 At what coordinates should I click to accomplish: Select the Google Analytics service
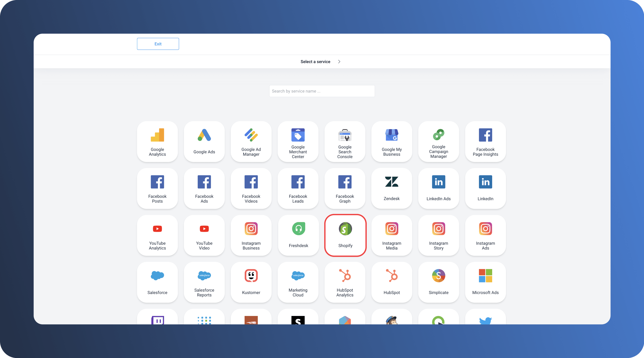[157, 142]
